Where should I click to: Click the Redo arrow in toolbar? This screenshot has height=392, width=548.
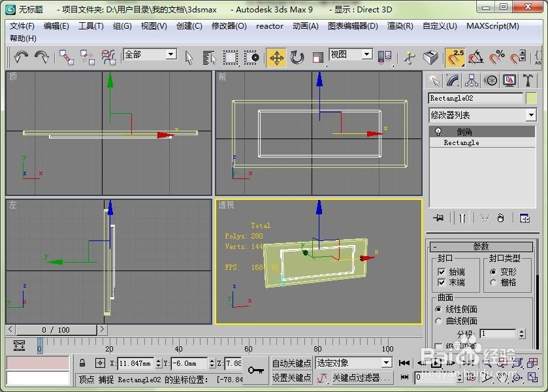(42, 57)
